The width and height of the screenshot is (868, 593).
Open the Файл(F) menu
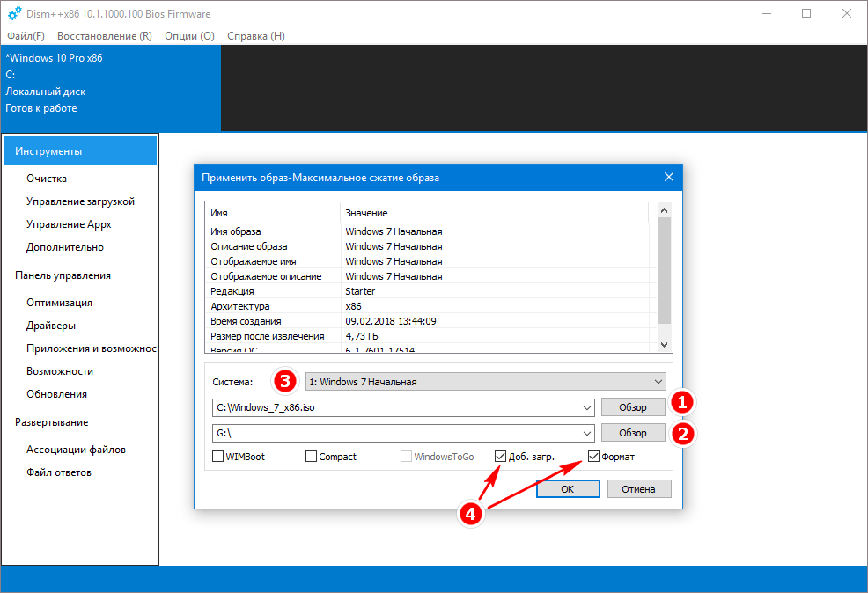click(26, 36)
